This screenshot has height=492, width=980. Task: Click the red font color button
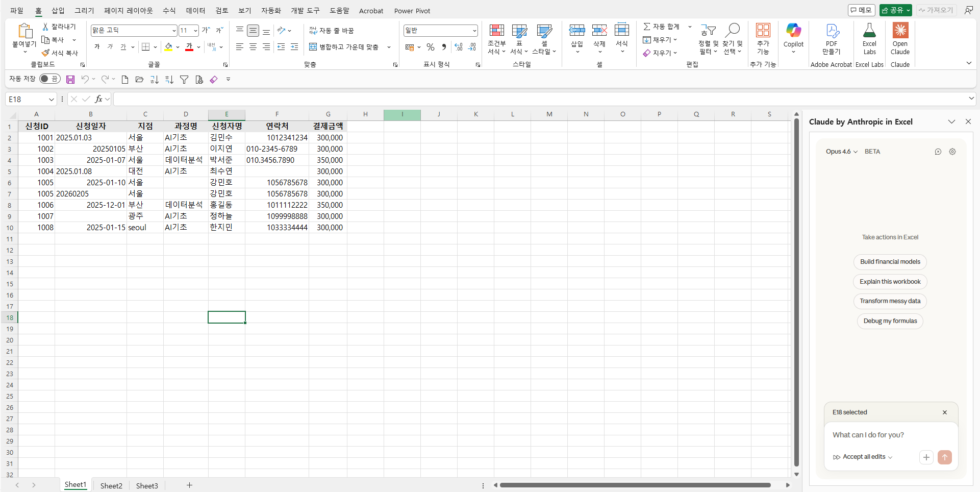189,47
